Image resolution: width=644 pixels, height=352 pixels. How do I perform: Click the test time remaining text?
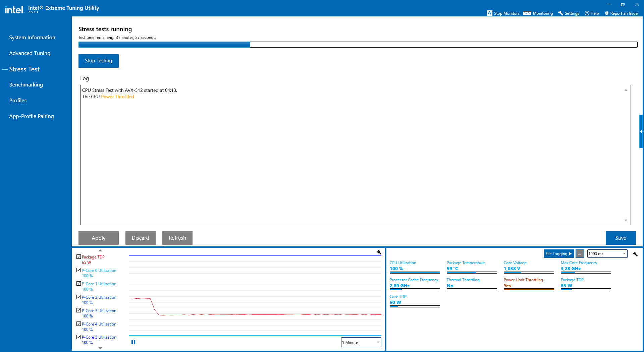[117, 38]
